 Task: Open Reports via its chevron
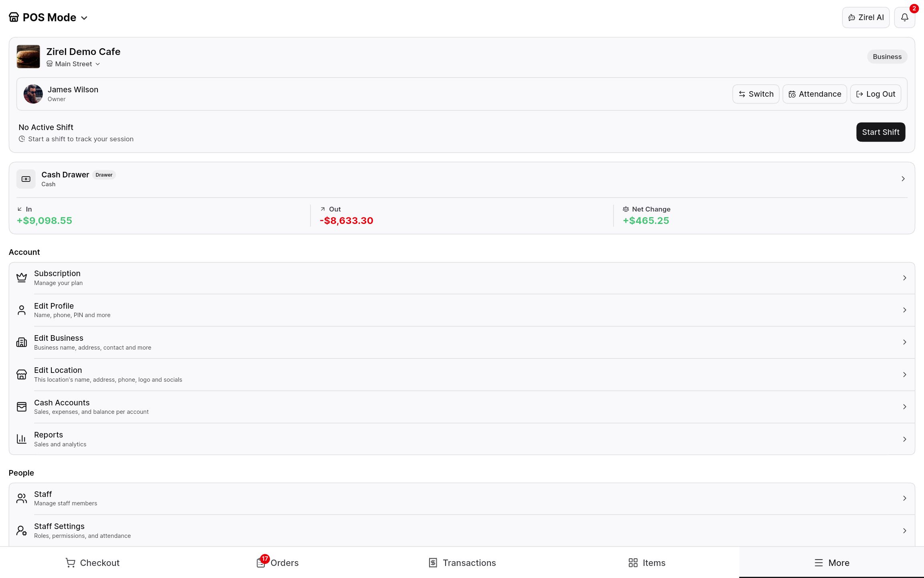[905, 439]
